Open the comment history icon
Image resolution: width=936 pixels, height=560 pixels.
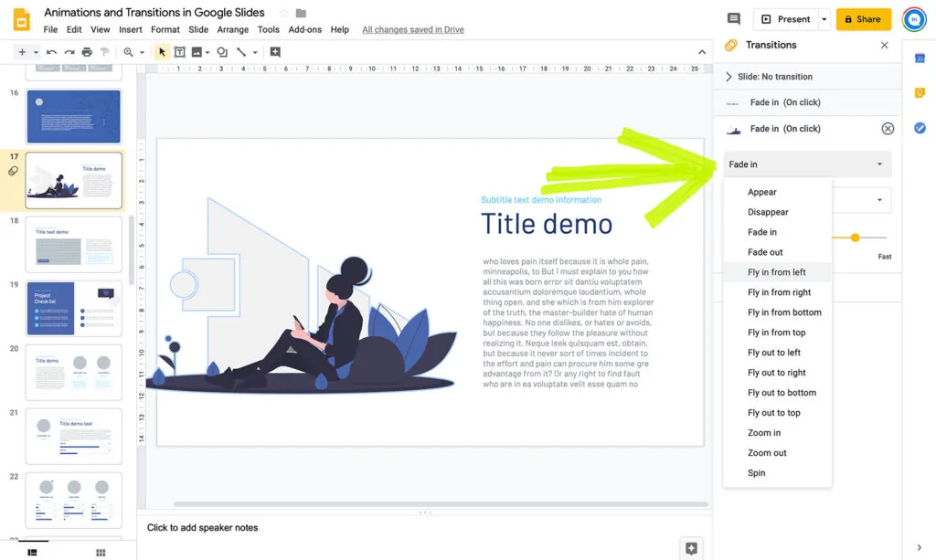pos(734,19)
